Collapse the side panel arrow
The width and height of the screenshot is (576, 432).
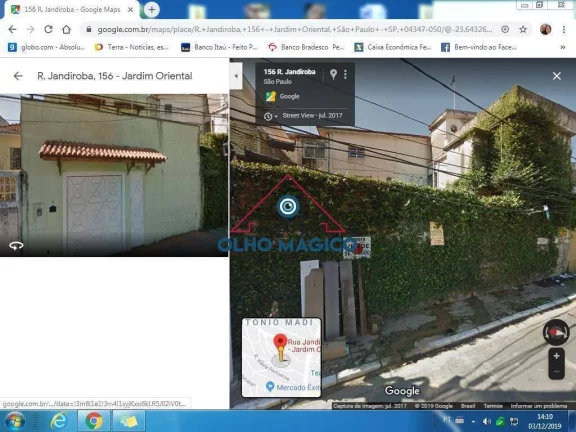236,76
